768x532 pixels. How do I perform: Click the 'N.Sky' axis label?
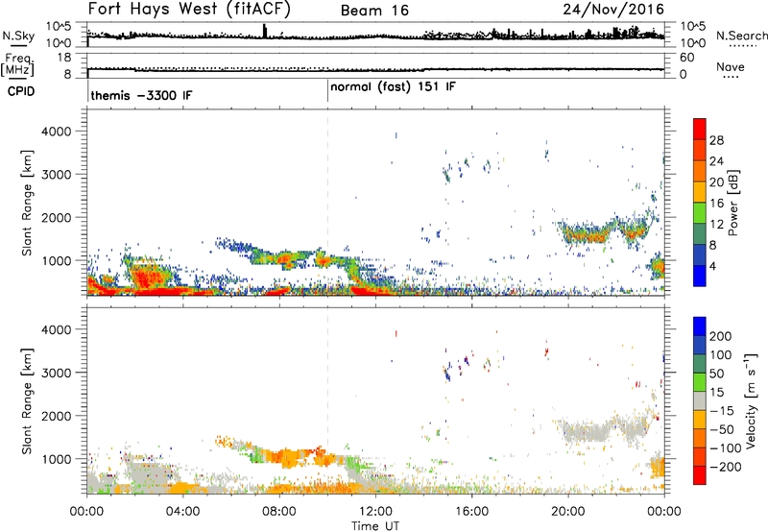18,36
